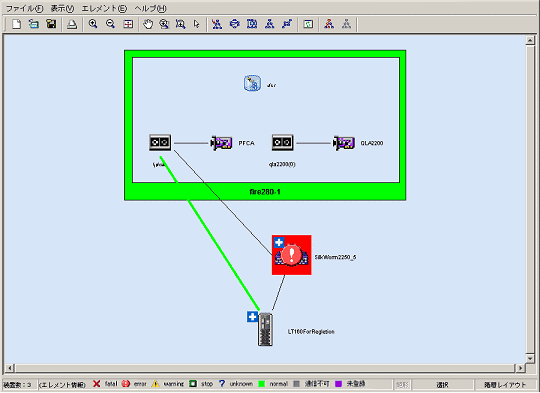Click the Save floppy disk icon
Viewport: 540px width, 393px height.
(51, 24)
